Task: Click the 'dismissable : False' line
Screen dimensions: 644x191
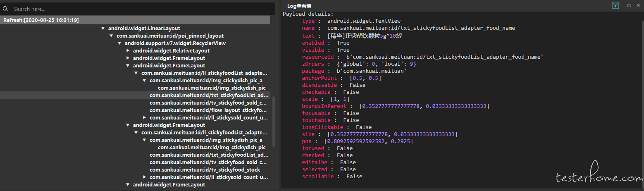Action: pos(334,85)
